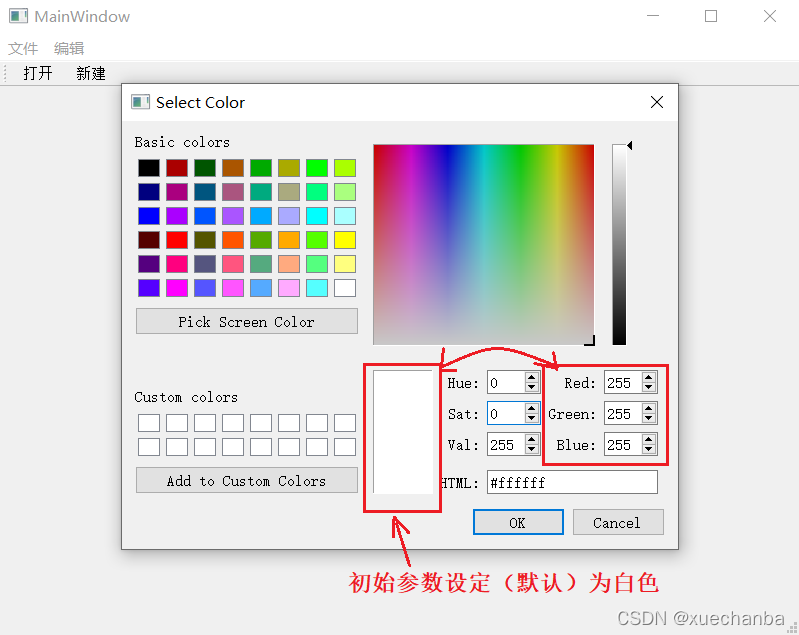Choose the cyan basic color swatch
Viewport: 799px width, 635px height.
pos(317,216)
